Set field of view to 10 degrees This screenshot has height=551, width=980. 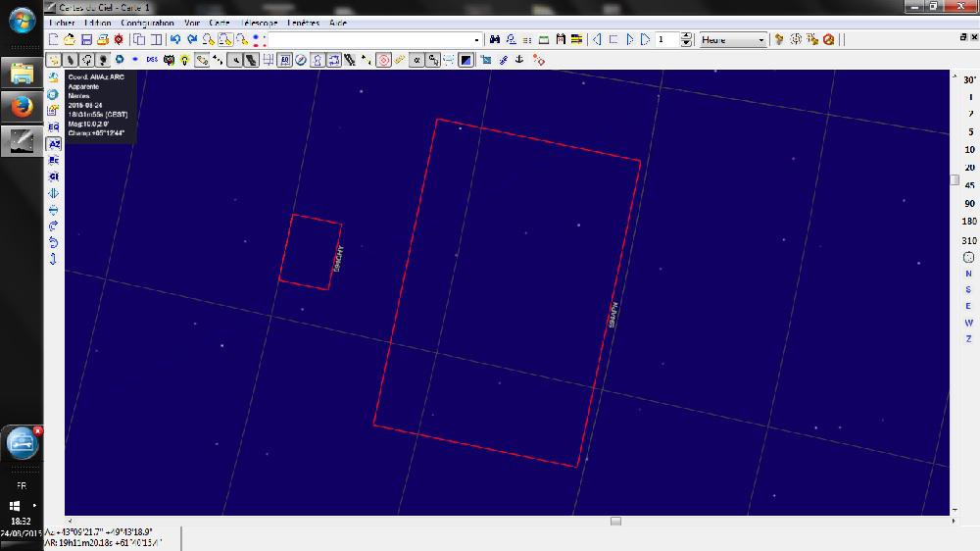coord(969,149)
